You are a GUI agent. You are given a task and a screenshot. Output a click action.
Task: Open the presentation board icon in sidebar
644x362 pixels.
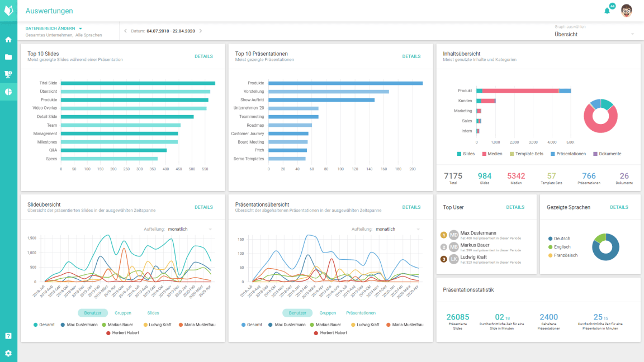[8, 74]
